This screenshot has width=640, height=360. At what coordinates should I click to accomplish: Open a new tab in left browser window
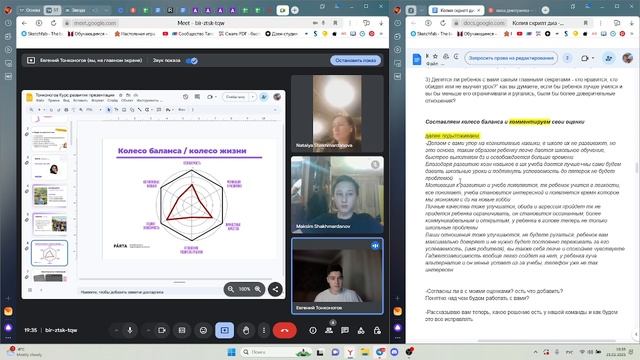tap(295, 10)
